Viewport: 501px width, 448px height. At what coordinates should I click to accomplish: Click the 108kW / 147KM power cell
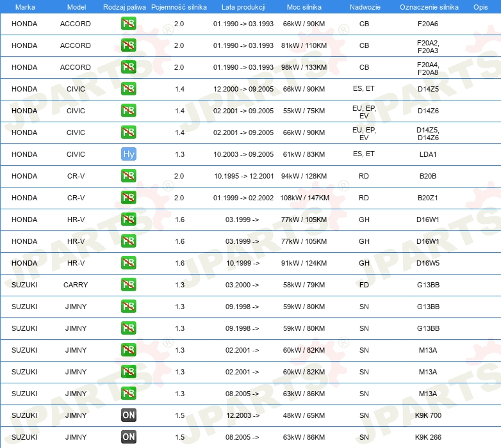coord(304,198)
